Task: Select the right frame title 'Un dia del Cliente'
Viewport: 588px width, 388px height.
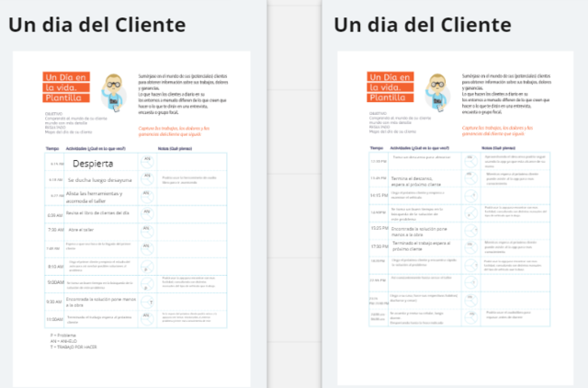Action: click(x=423, y=25)
